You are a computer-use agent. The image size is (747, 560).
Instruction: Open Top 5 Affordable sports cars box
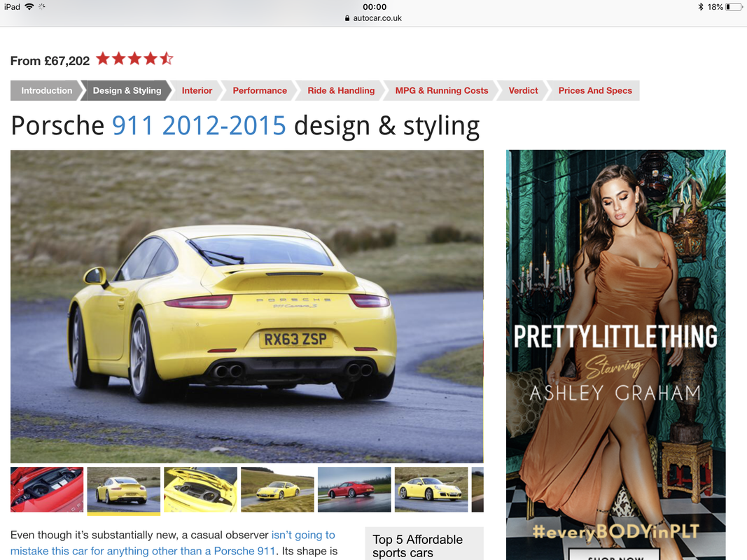424,543
